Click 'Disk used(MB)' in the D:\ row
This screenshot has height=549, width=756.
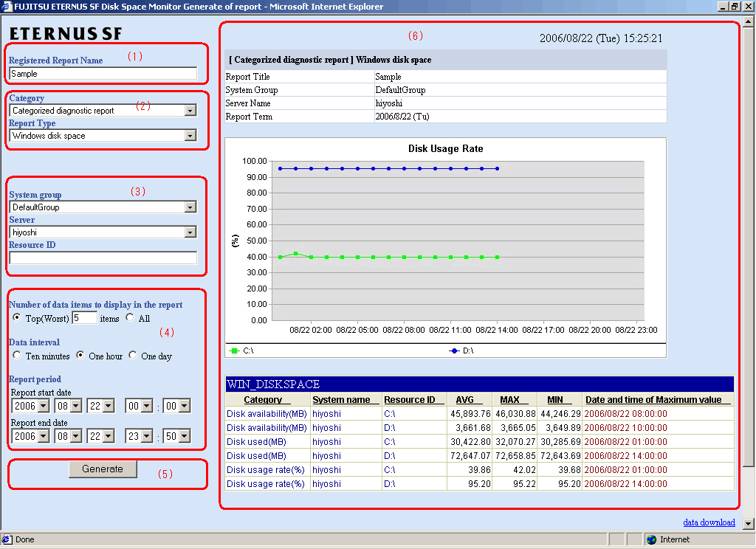[x=256, y=456]
